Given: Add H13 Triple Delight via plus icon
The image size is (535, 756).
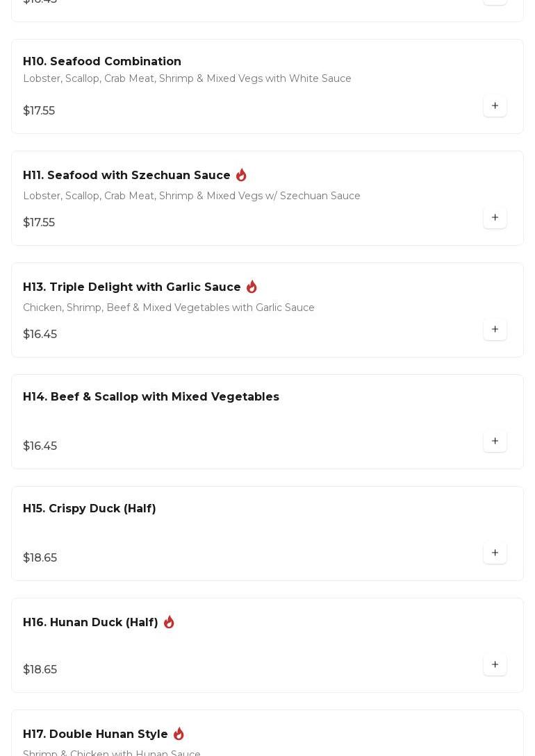Looking at the screenshot, I should [x=495, y=330].
